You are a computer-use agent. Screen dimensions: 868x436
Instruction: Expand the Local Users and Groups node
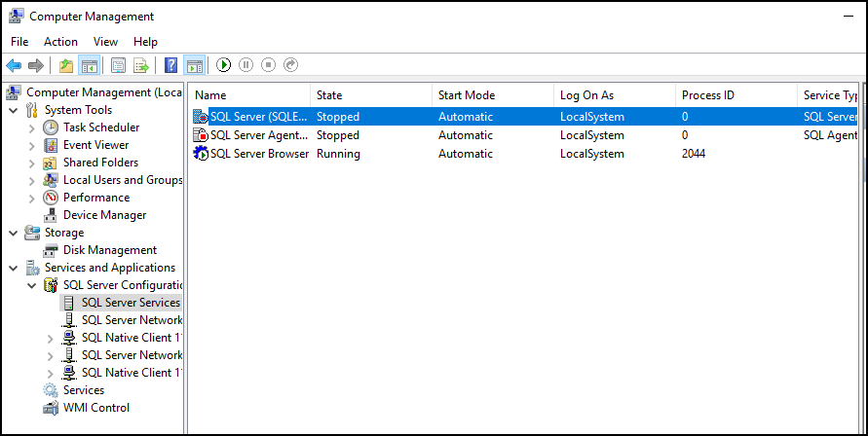click(x=32, y=181)
